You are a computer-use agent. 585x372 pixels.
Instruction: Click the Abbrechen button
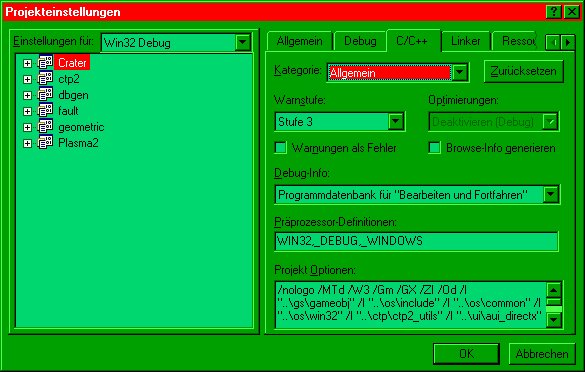(x=542, y=354)
